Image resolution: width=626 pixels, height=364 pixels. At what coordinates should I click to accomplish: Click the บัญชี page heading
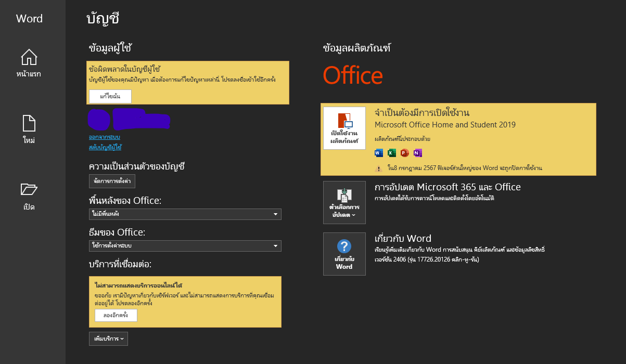tap(103, 18)
